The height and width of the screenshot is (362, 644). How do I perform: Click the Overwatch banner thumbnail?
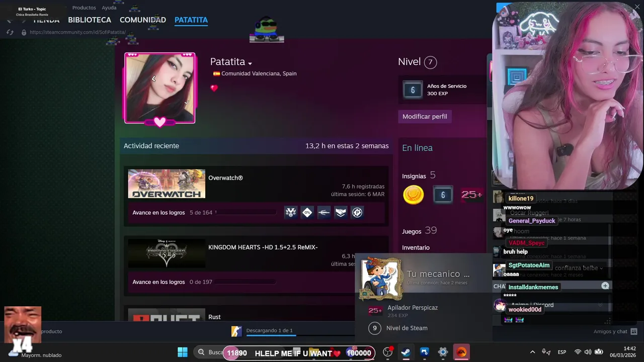(x=167, y=184)
